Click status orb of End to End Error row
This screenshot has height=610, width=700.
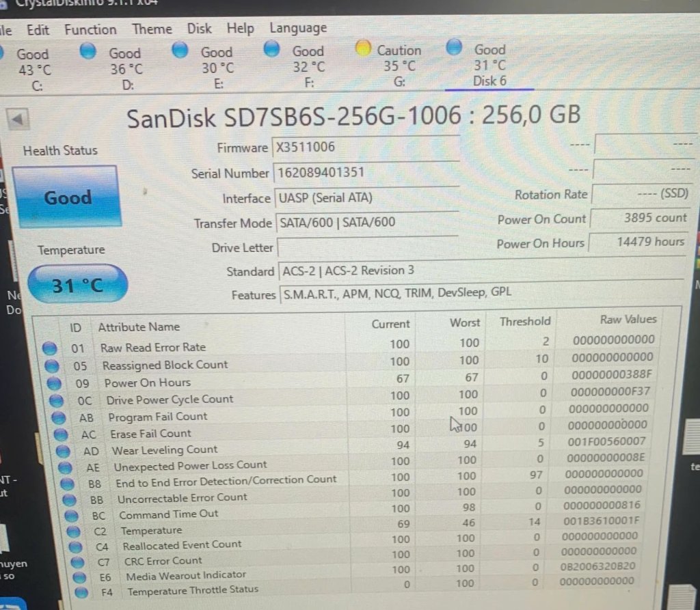tap(68, 484)
